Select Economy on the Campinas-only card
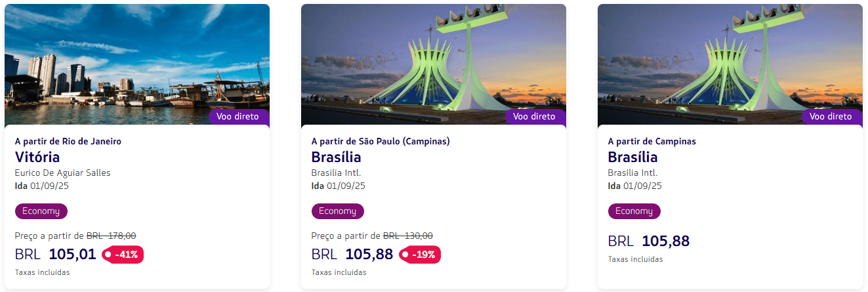Screen dimensions: 868x292 pyautogui.click(x=634, y=211)
